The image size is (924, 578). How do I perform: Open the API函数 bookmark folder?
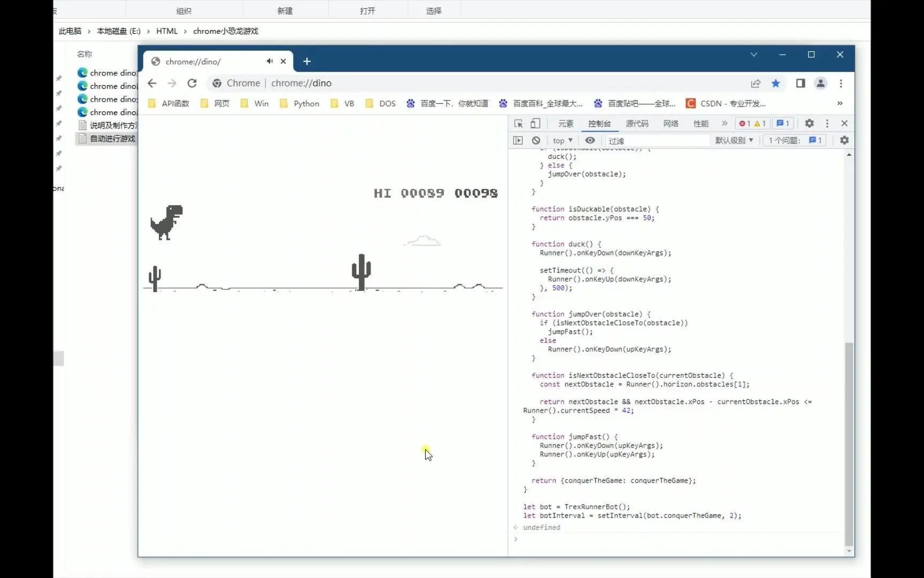point(168,103)
